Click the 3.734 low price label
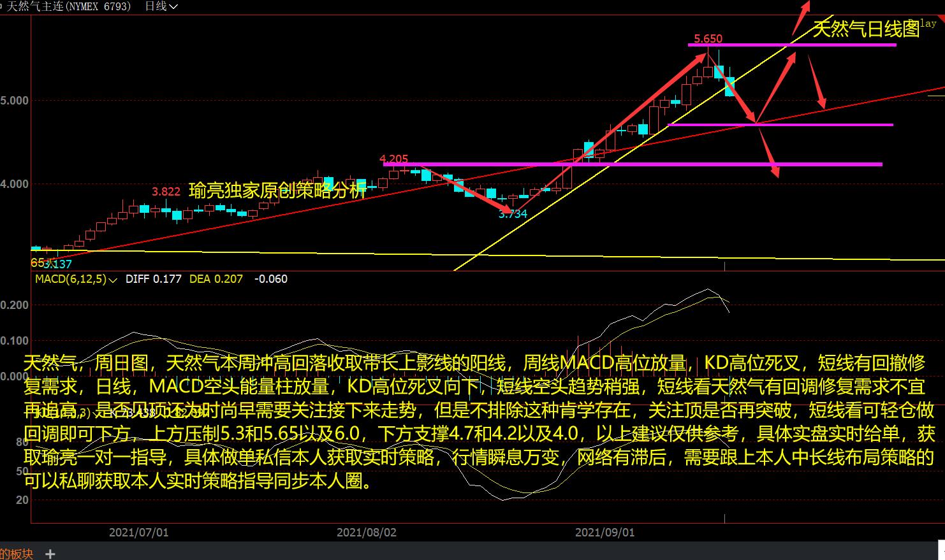945x560 pixels. tap(513, 214)
